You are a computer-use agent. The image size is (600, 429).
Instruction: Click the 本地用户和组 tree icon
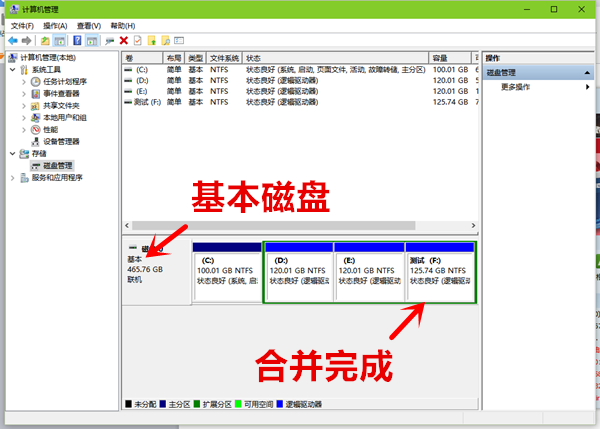(35, 117)
